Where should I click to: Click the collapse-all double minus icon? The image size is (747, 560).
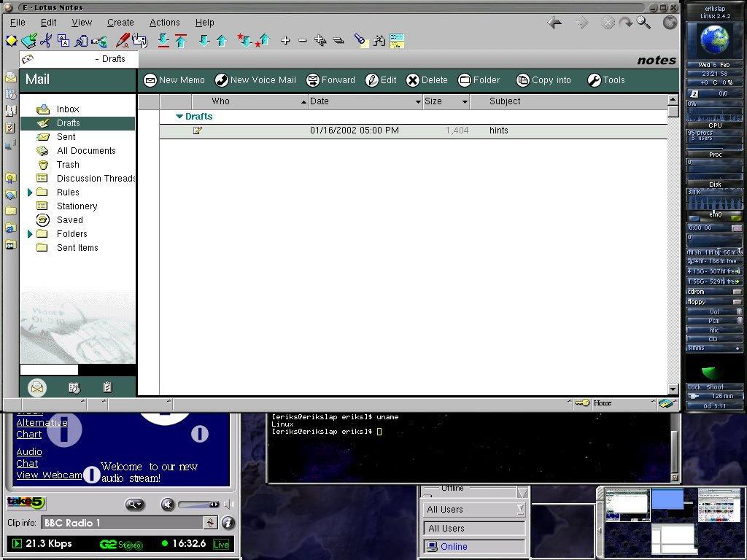338,41
